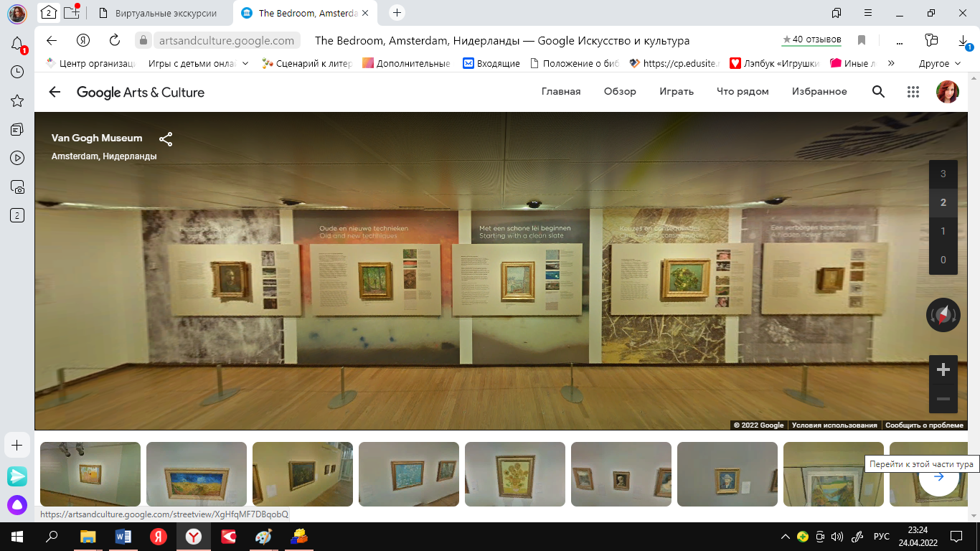Open the 40 отзывов reviews button
This screenshot has height=551, width=980.
[x=811, y=40]
